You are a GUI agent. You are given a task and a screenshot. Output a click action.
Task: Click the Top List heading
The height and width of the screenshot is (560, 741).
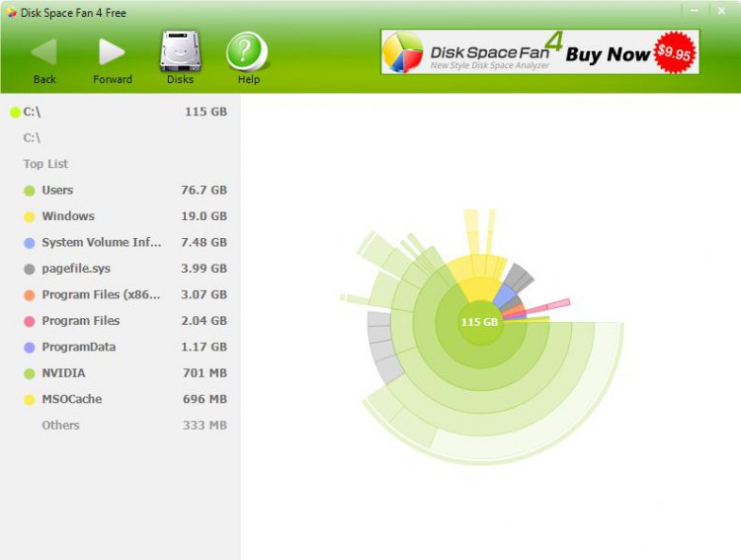click(x=45, y=164)
